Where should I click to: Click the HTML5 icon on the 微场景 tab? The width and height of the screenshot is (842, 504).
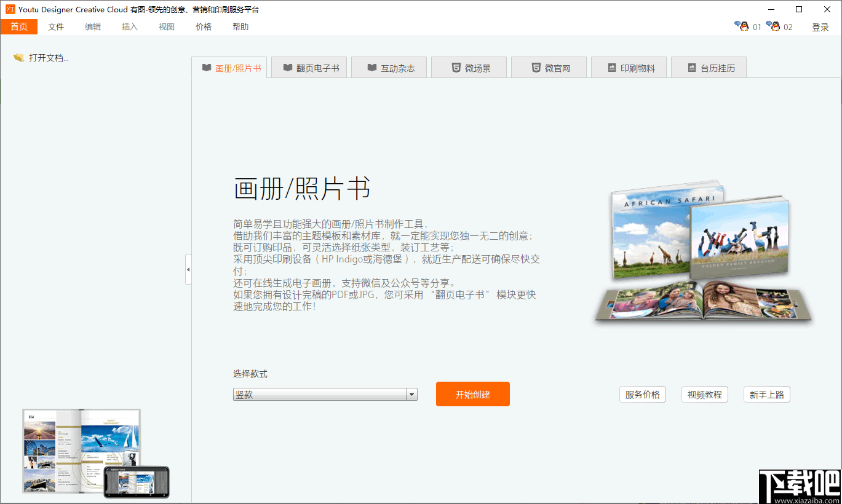pyautogui.click(x=456, y=67)
